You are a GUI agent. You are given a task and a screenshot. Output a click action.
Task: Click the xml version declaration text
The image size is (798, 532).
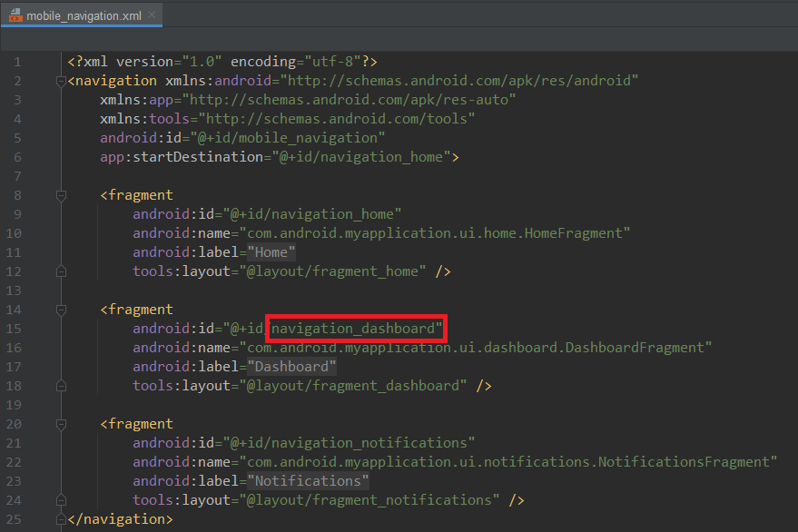pos(222,62)
